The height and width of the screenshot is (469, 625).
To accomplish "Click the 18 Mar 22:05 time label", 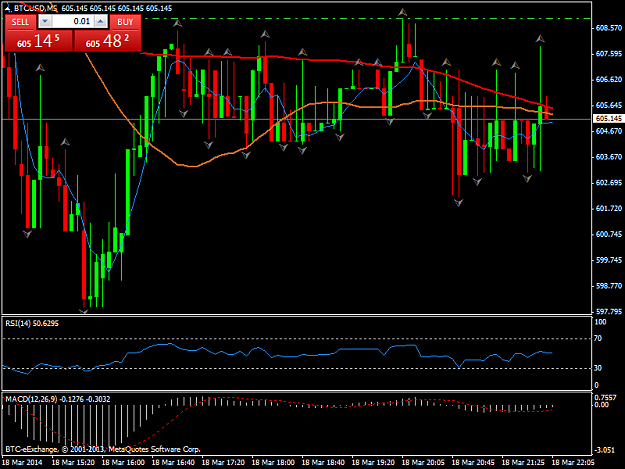I will click(x=573, y=462).
